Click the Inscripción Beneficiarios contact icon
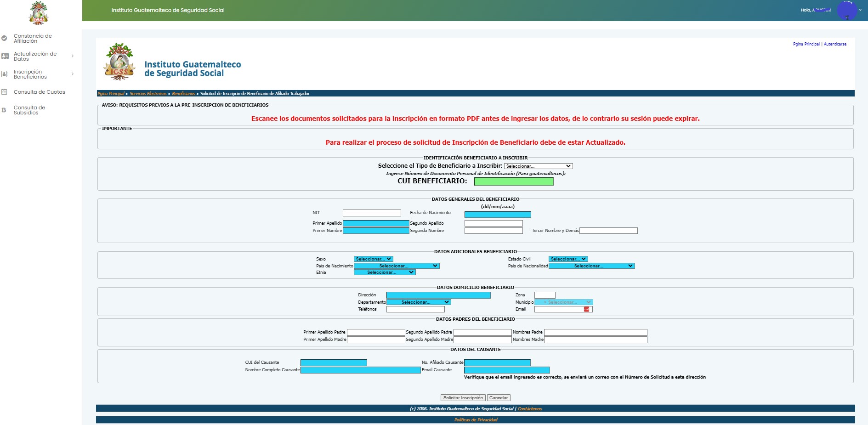This screenshot has height=425, width=868. point(5,74)
